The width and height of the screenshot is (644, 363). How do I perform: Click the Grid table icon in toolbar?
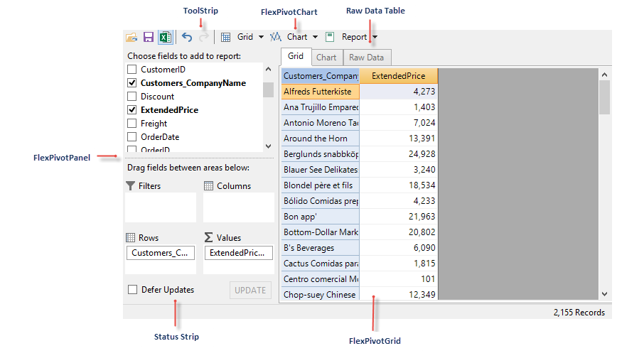point(225,37)
